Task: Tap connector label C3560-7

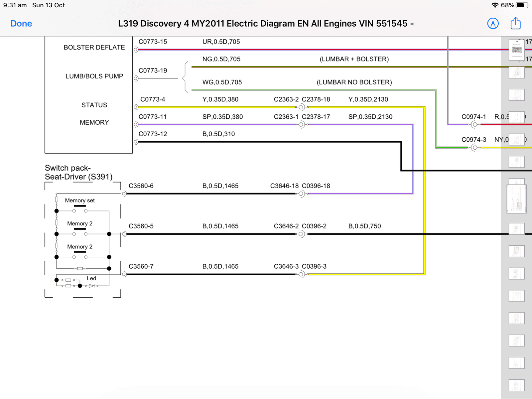Action: pos(141,266)
